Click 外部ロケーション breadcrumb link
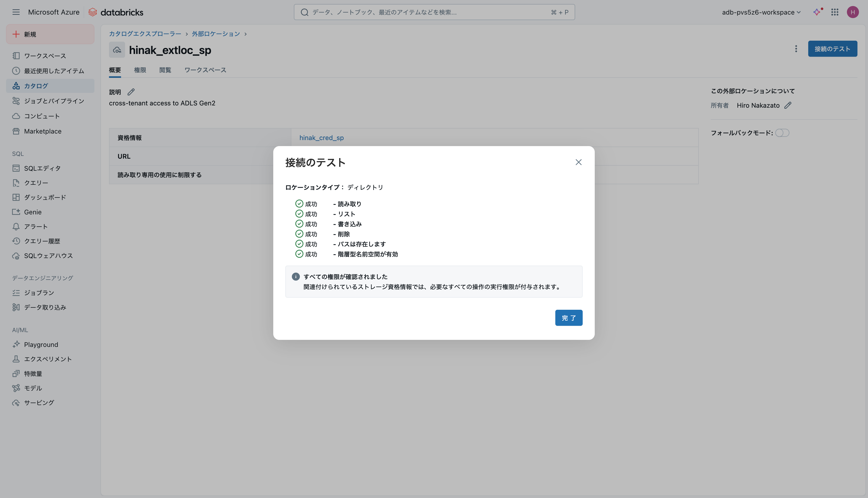Image resolution: width=868 pixels, height=498 pixels. coord(215,34)
